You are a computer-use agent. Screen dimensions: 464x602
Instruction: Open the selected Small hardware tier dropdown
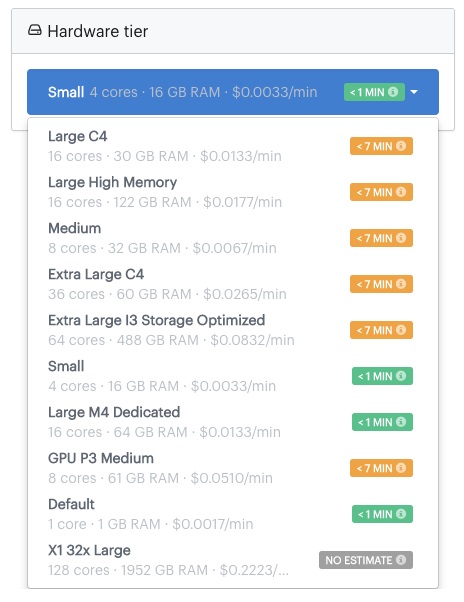[x=233, y=92]
